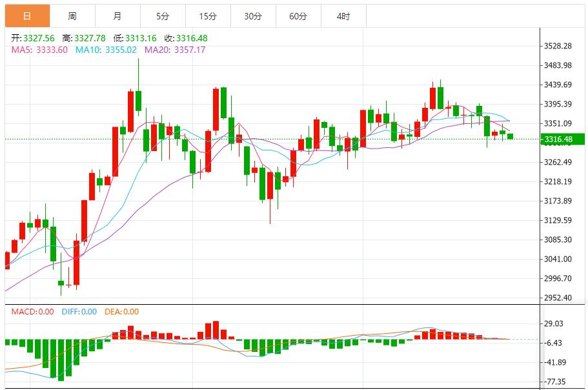Click the MACD:0.00 label
Image resolution: width=588 pixels, height=390 pixels.
(x=33, y=312)
